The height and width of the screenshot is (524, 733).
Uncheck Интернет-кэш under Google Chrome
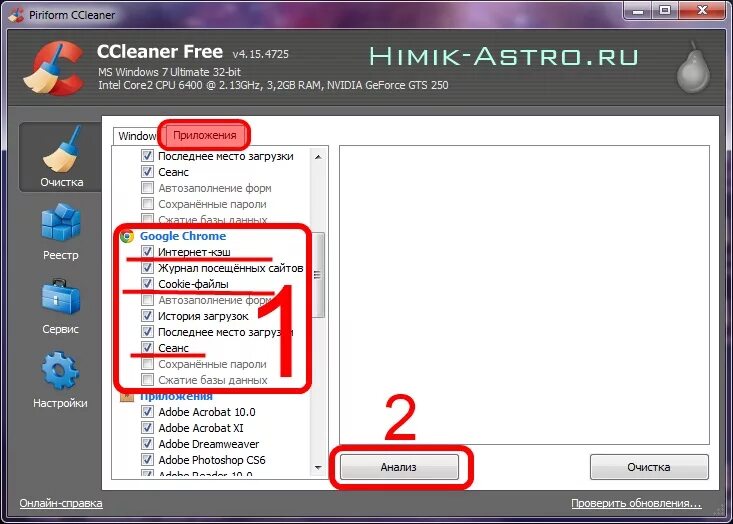[147, 252]
